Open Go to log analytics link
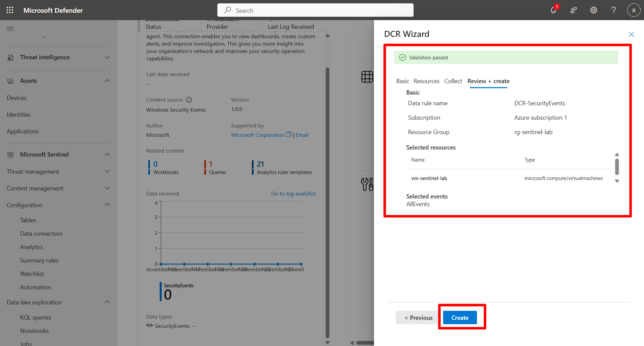644x346 pixels. pyautogui.click(x=293, y=193)
